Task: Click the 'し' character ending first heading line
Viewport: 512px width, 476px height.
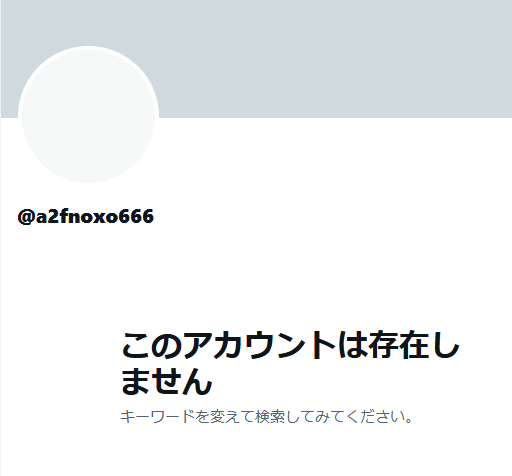Action: tap(446, 345)
